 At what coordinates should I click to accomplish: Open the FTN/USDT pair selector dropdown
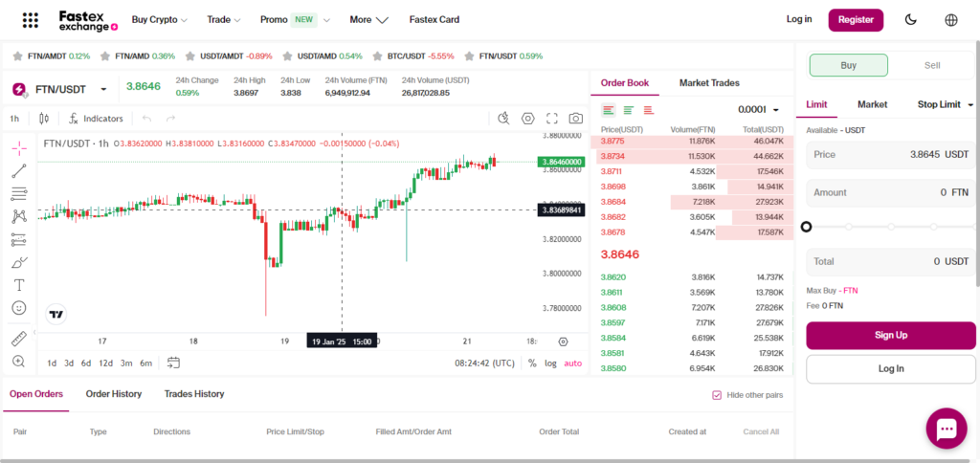point(103,90)
